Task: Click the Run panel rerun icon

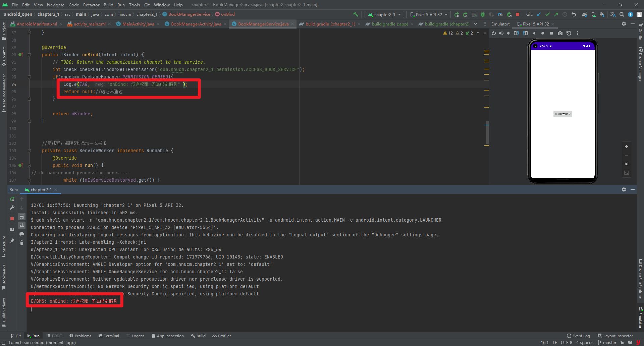Action: (x=12, y=199)
